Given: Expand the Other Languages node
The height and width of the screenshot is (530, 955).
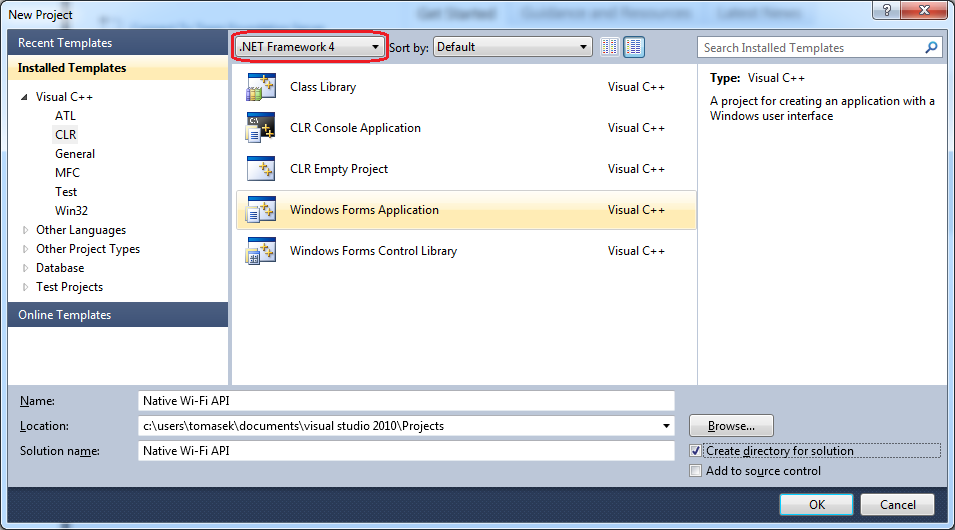Looking at the screenshot, I should pos(25,230).
